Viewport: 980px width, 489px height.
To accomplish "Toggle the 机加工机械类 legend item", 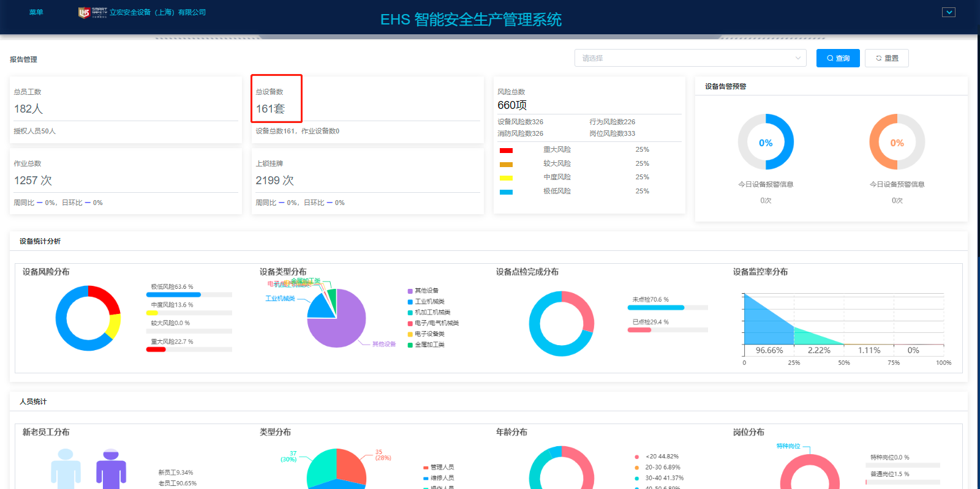I will coord(429,312).
